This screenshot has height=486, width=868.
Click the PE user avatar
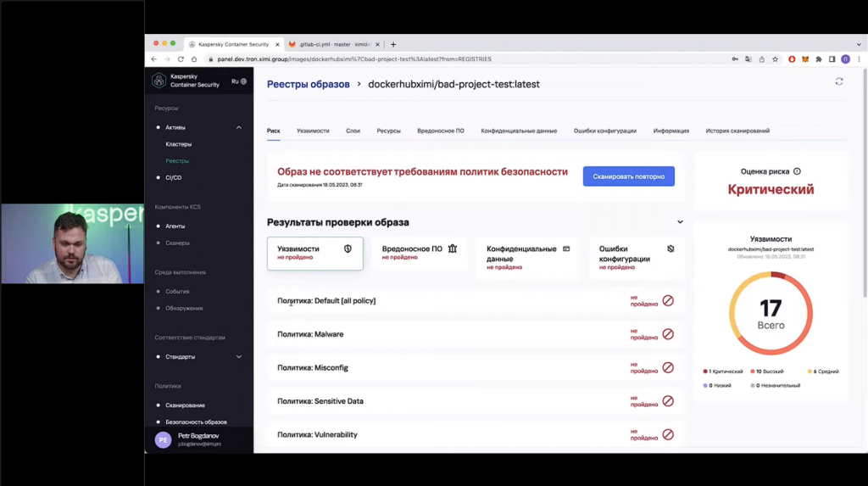163,440
